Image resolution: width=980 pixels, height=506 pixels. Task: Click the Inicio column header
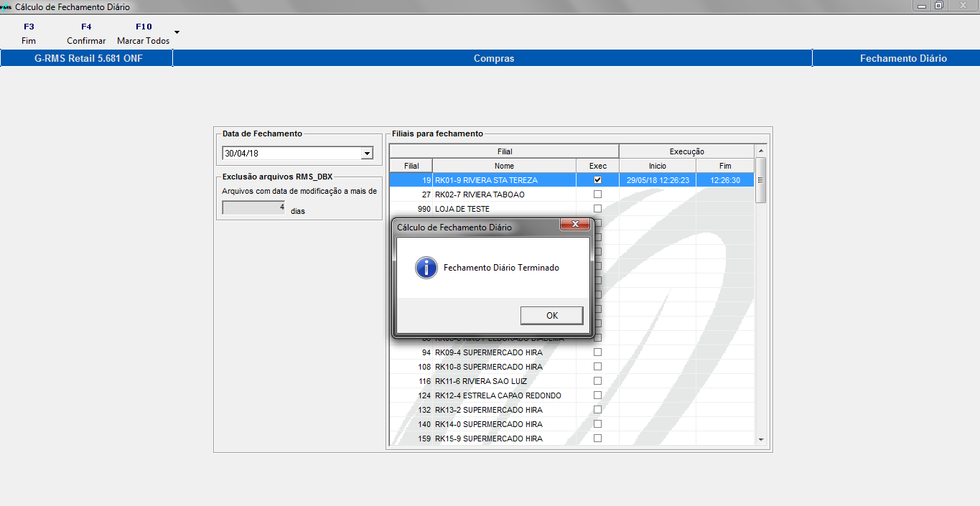(658, 166)
